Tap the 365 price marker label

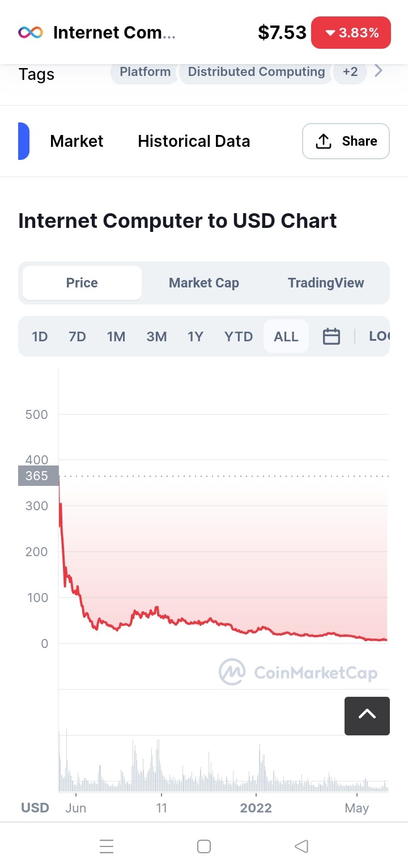38,476
